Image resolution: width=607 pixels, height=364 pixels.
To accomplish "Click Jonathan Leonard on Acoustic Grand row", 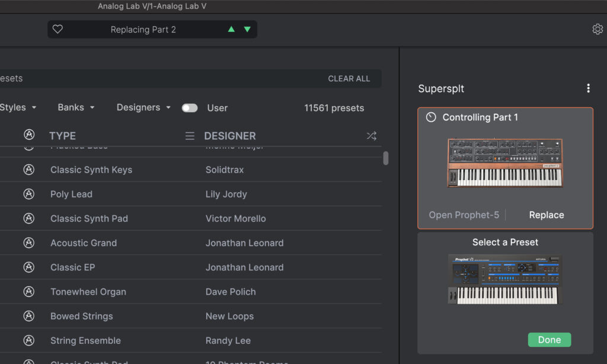I will click(x=245, y=243).
